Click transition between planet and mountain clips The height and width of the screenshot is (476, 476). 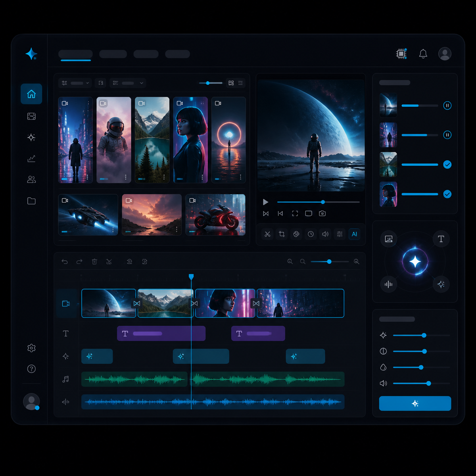137,303
